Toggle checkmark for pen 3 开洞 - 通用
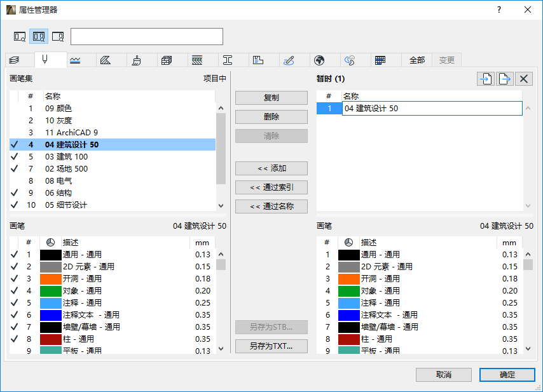This screenshot has width=543, height=392. click(x=14, y=279)
